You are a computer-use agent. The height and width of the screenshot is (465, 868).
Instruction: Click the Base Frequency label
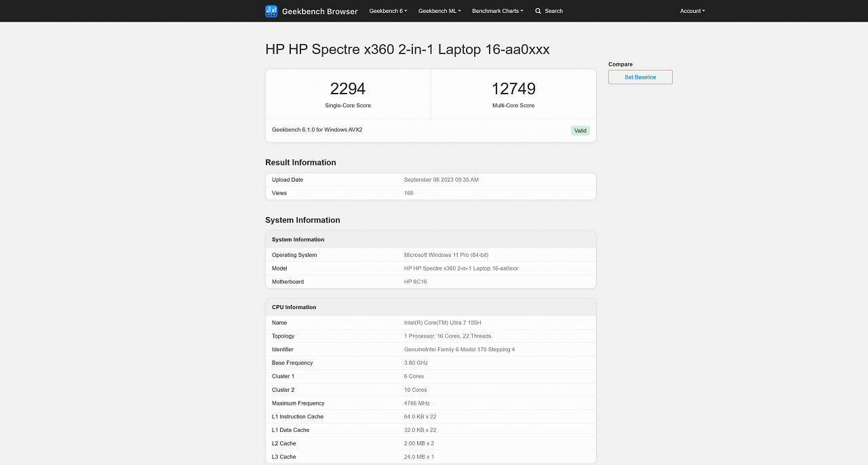[292, 363]
